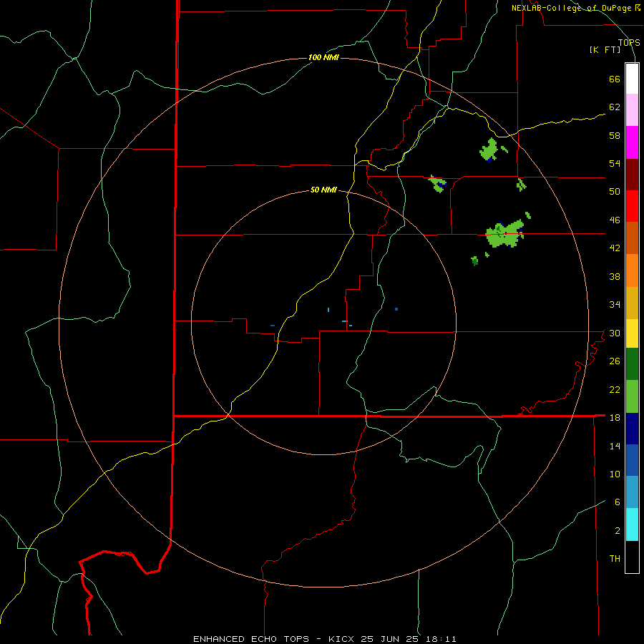Click the white color swatch above 66
Image resolution: width=644 pixels, height=644 pixels.
pos(632,79)
